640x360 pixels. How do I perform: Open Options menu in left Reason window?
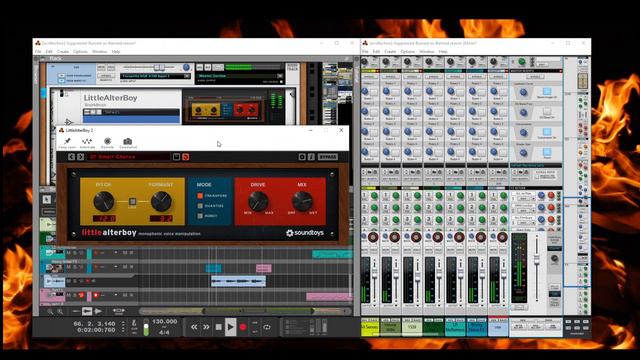coord(80,52)
